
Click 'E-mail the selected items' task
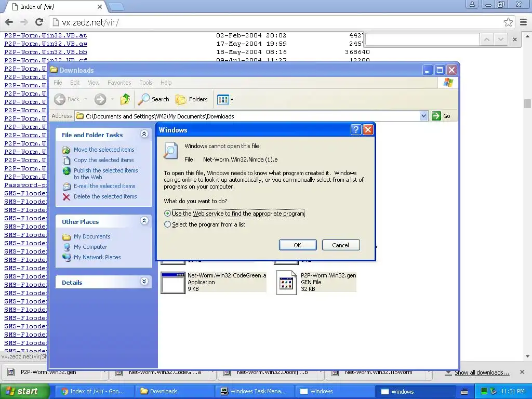pyautogui.click(x=104, y=186)
